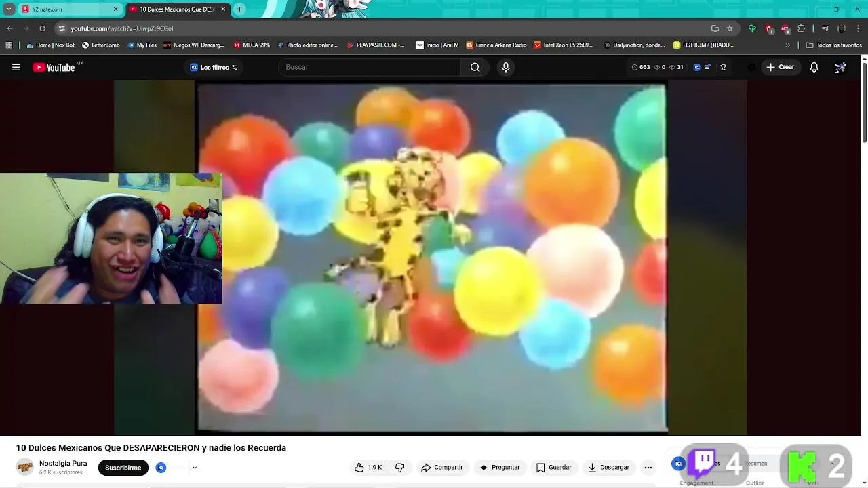868x488 pixels.
Task: Click the view site information icon
Action: (x=62, y=28)
